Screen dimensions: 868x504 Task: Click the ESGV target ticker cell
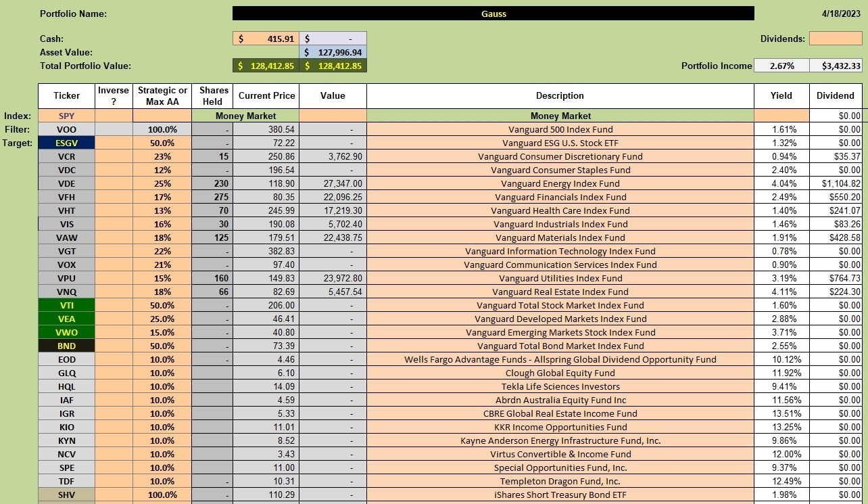click(66, 143)
